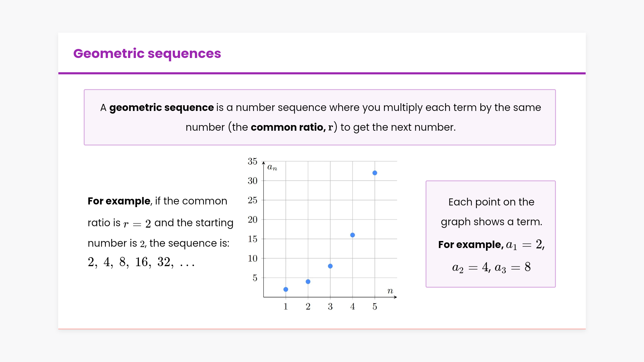Click the 35 tick label on y-axis
The image size is (644, 362).
pos(253,162)
